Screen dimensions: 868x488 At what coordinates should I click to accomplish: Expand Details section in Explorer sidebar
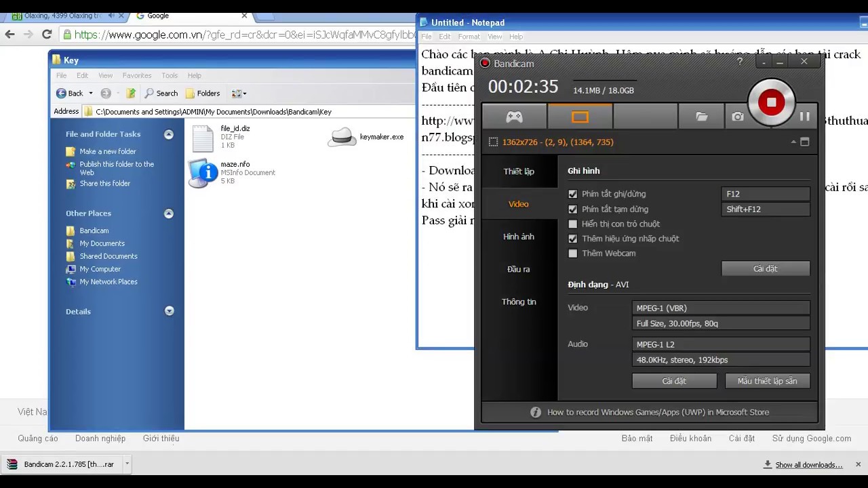(x=169, y=311)
